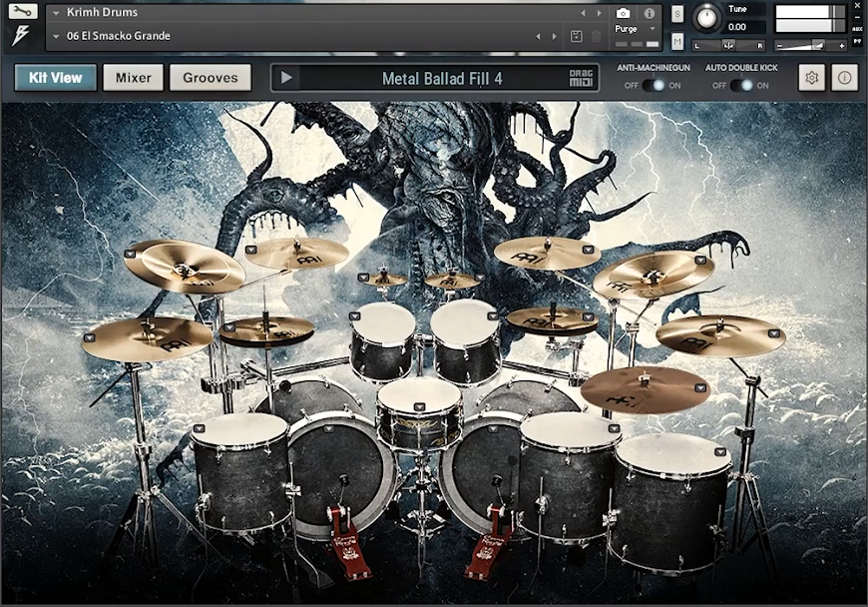Screen dimensions: 868x607
Task: Open the instrument info view
Action: 650,13
